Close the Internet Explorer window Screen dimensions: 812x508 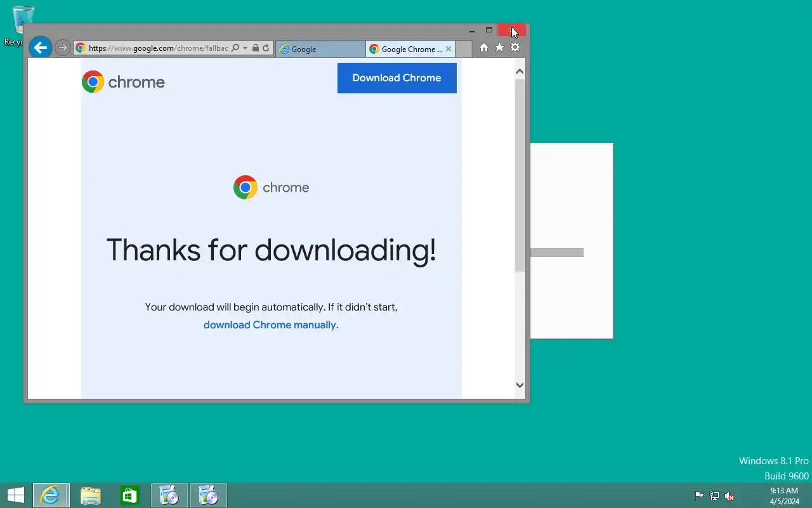pyautogui.click(x=512, y=30)
